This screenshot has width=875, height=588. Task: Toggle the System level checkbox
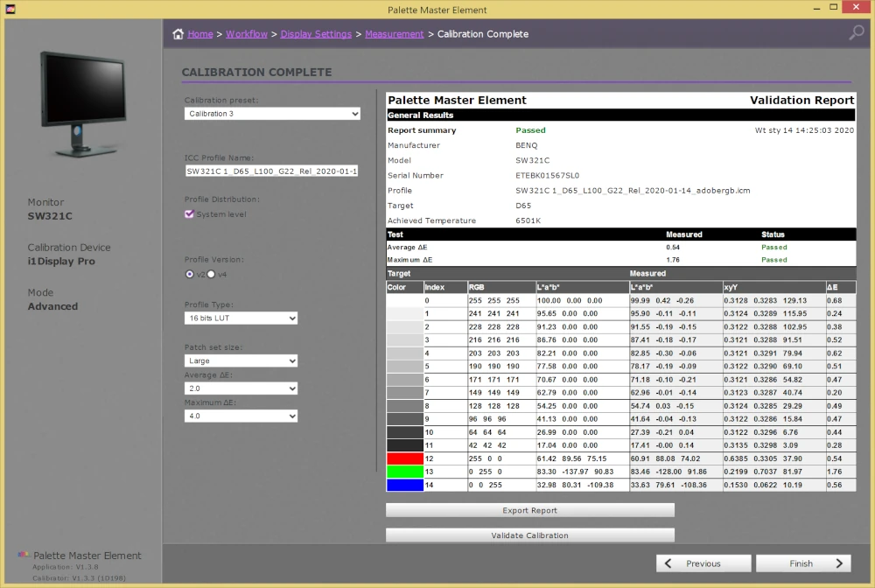(189, 213)
